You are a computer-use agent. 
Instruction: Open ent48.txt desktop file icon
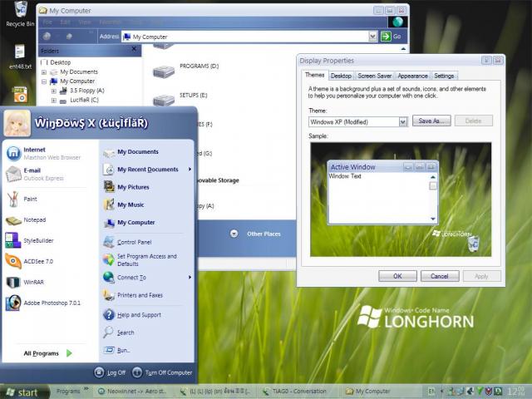click(x=20, y=57)
